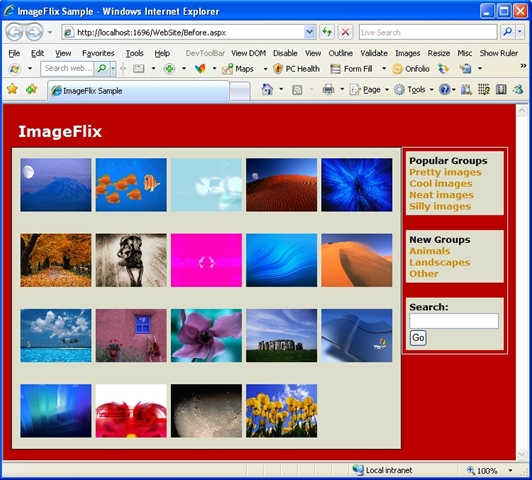Expand the zoom level dropdown arrow
This screenshot has width=532, height=480.
(510, 471)
